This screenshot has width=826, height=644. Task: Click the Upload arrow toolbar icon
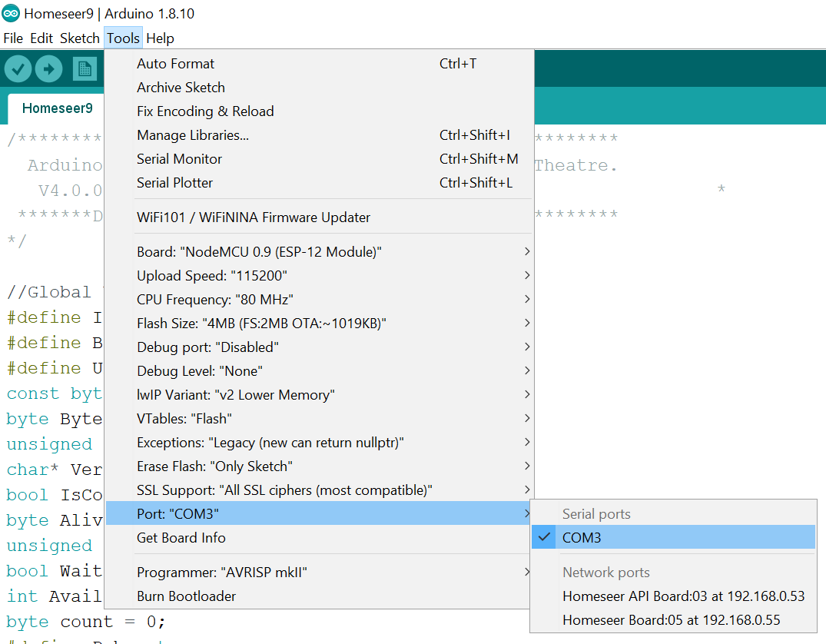click(49, 69)
